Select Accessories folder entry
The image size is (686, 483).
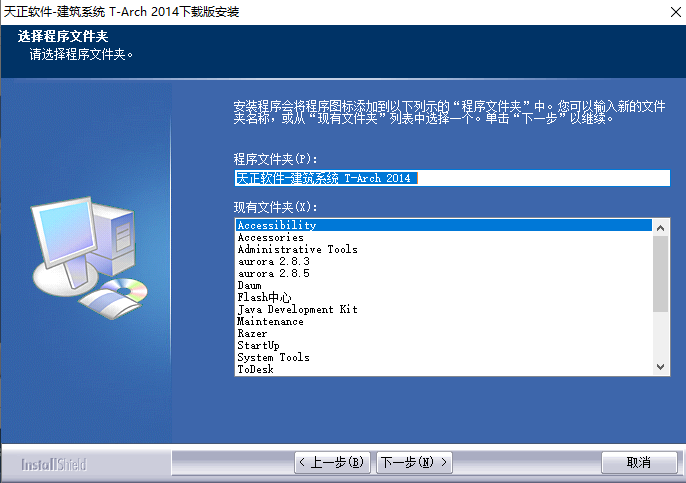[x=444, y=237]
